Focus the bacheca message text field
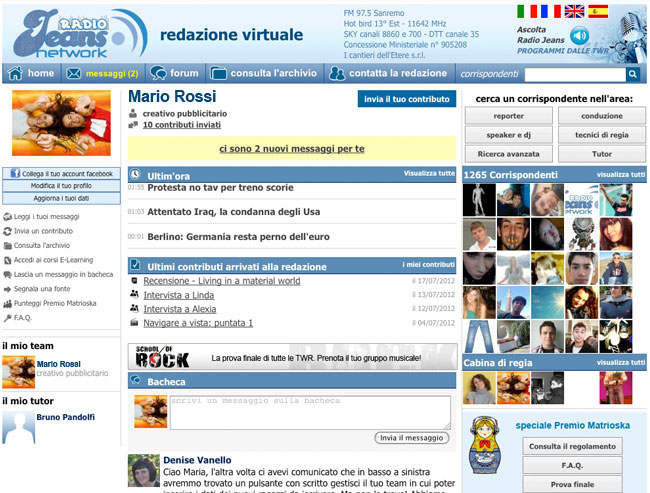This screenshot has width=650, height=493. pos(309,411)
